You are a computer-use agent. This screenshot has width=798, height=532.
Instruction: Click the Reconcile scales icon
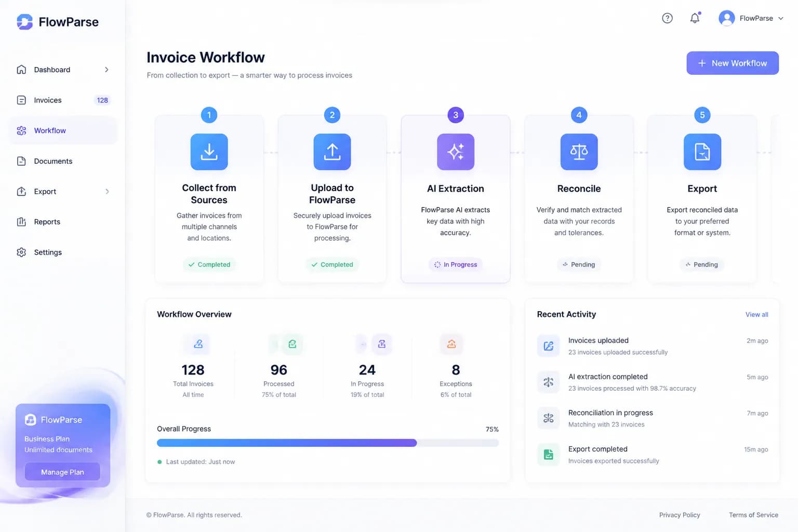[x=579, y=152]
